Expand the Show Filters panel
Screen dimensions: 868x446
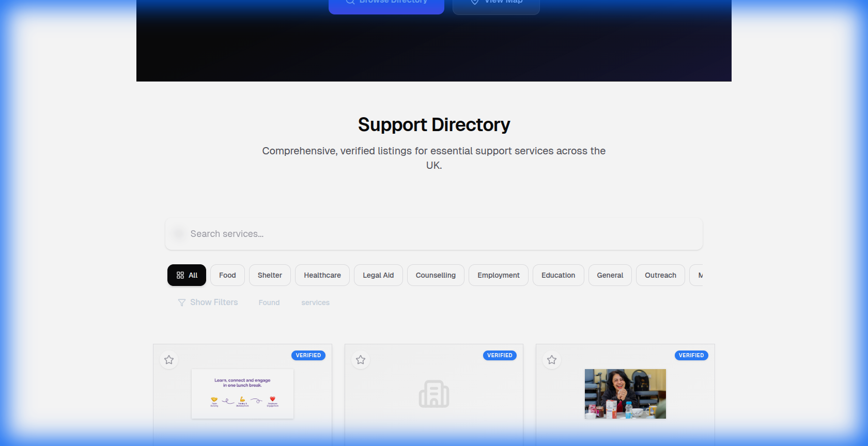(x=214, y=302)
